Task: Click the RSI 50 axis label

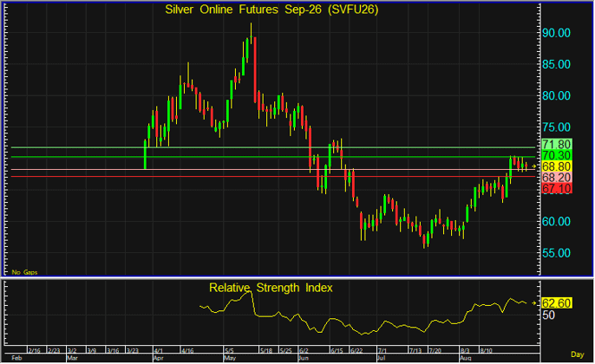Action: 548,315
